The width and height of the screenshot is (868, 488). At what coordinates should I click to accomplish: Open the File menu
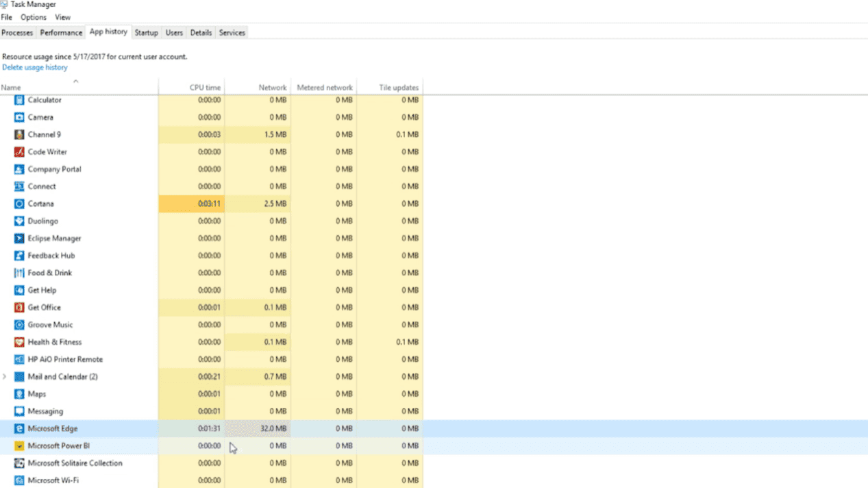click(x=7, y=17)
